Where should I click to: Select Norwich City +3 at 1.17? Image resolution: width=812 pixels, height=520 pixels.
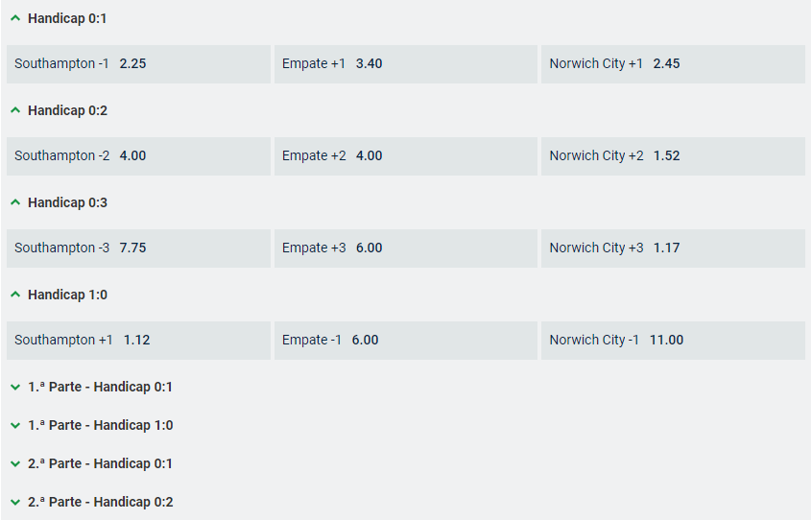click(672, 248)
